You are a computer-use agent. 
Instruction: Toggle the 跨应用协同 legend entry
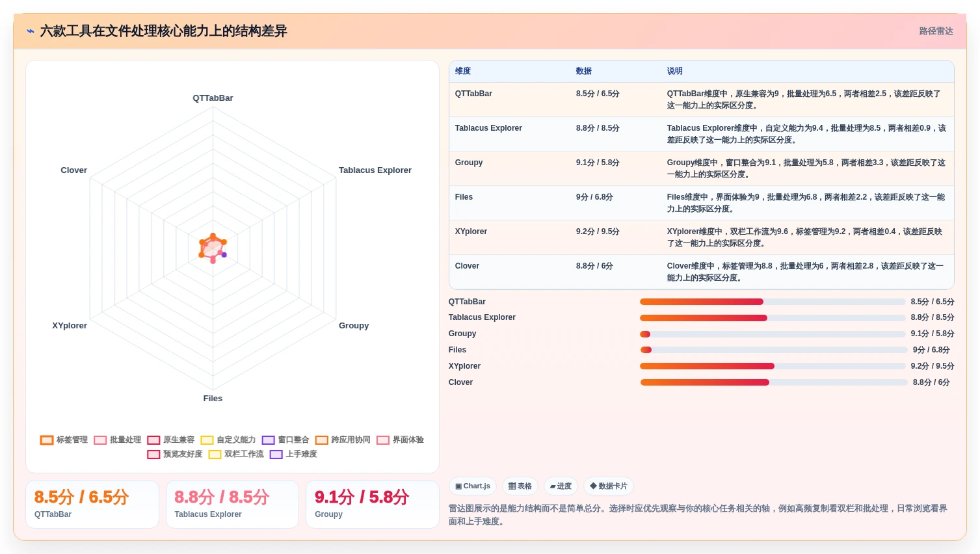pyautogui.click(x=343, y=440)
